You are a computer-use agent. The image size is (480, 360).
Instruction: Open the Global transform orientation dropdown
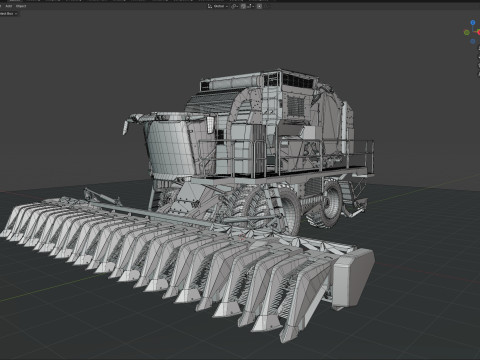pos(218,6)
